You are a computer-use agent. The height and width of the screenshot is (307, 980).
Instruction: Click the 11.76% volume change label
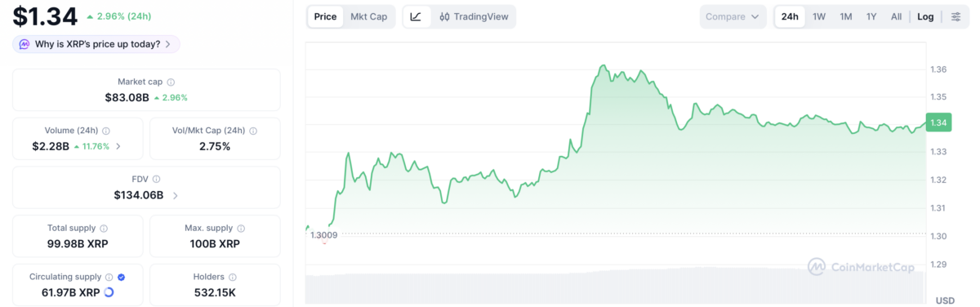tap(91, 146)
